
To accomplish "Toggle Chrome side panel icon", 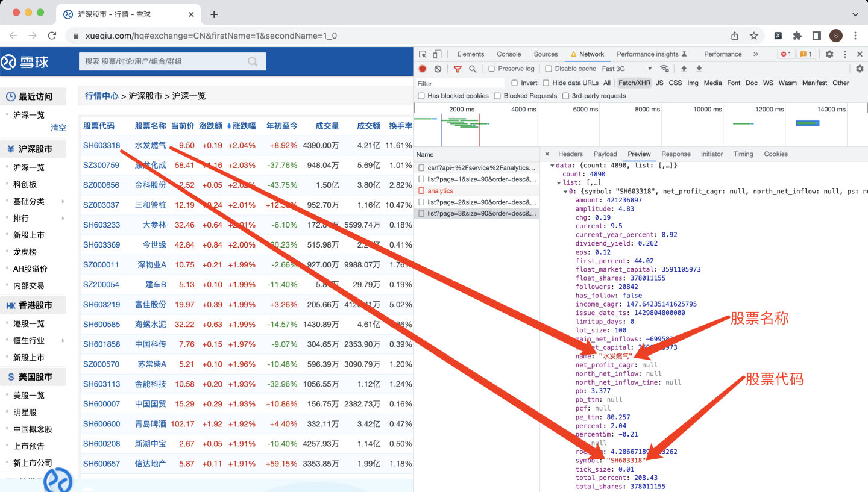I will [x=816, y=36].
